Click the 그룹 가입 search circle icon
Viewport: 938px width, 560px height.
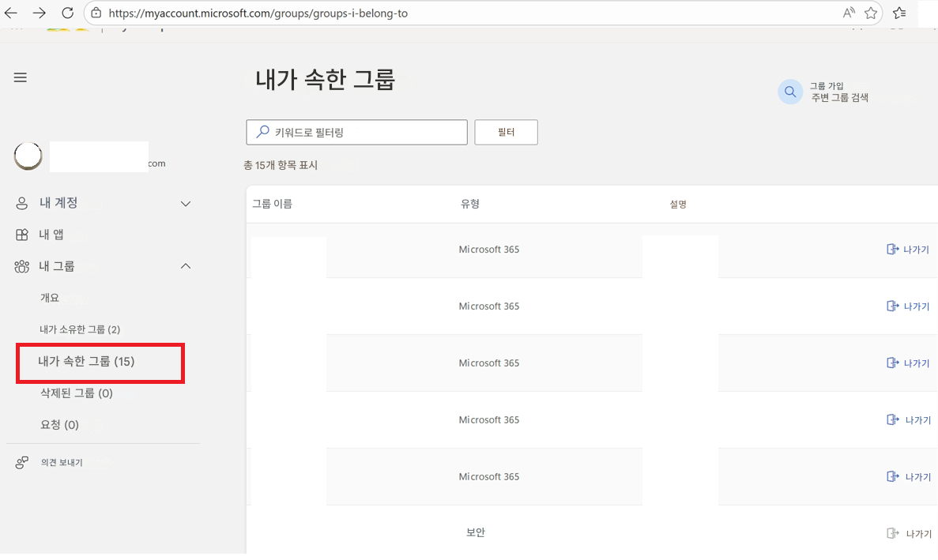coord(790,92)
